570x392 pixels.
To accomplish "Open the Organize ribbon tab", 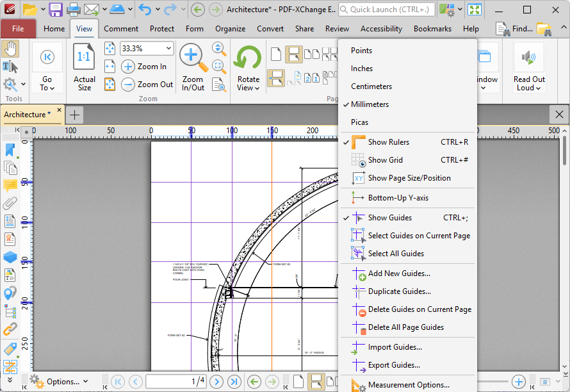I will pos(230,29).
